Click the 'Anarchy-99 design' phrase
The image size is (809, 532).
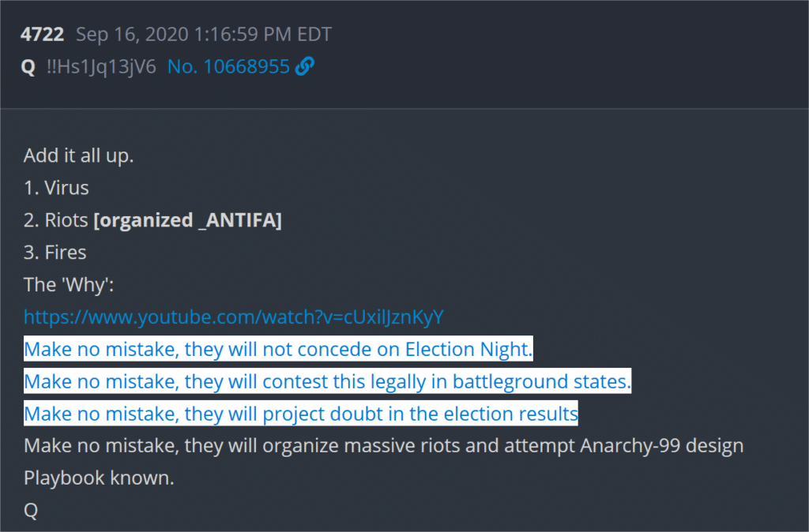[662, 446]
